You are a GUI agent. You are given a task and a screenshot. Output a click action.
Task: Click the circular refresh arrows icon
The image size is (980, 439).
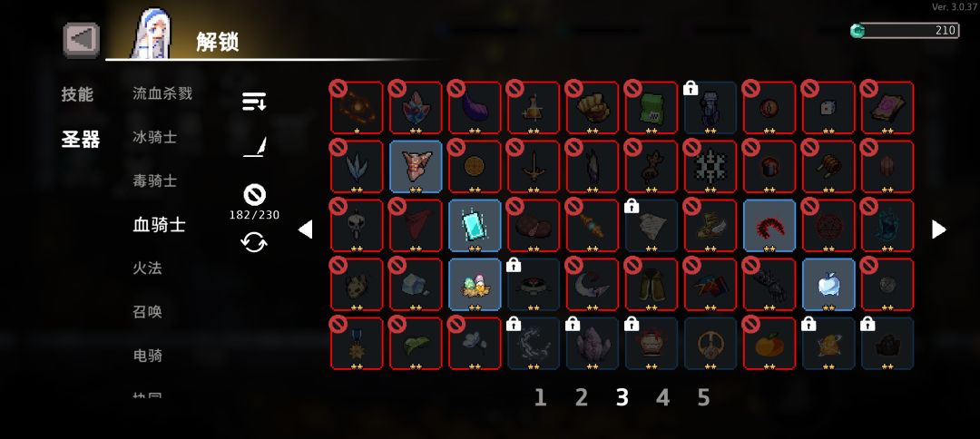[254, 242]
